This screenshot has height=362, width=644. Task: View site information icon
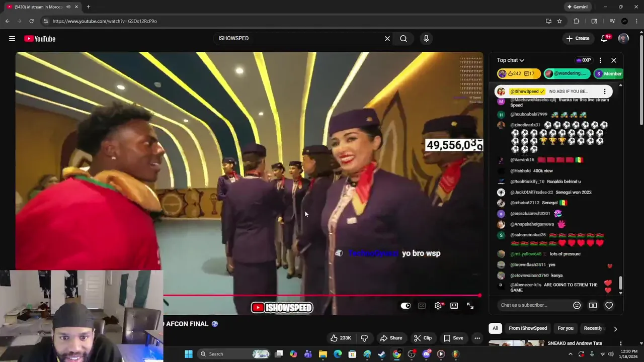pos(46,21)
